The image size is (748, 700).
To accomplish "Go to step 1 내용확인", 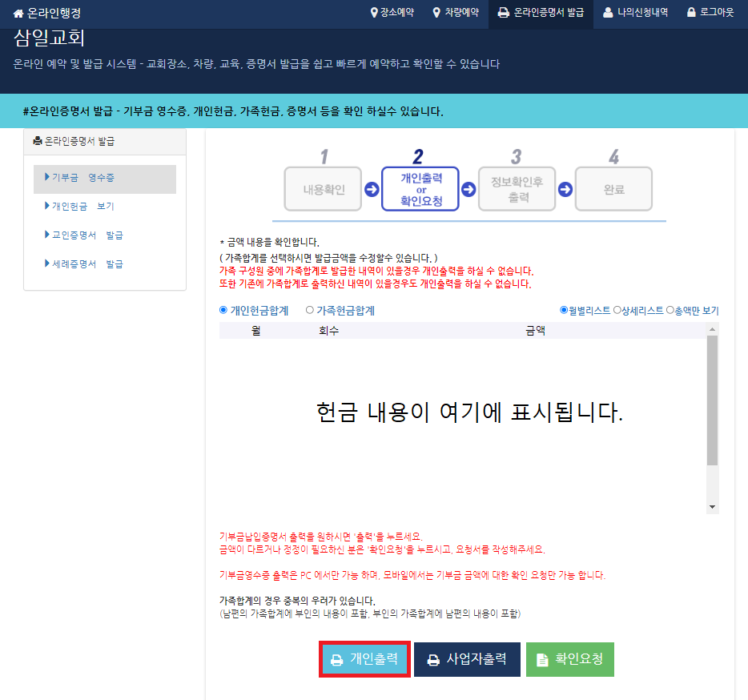I will pos(323,189).
